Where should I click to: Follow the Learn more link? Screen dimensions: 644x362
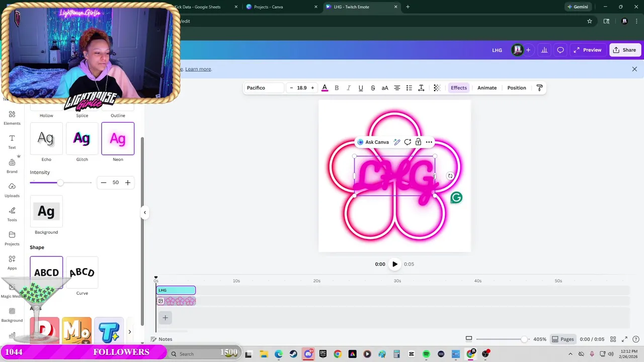[x=198, y=69]
